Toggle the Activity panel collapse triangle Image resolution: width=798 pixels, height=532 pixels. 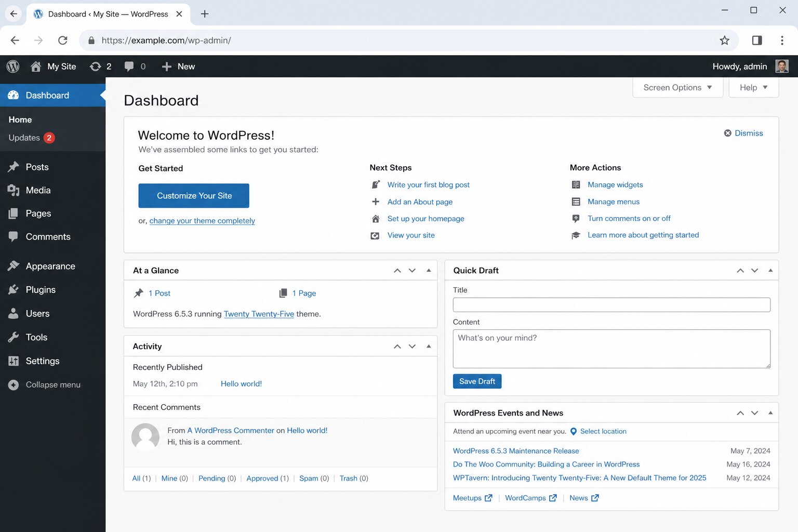click(x=429, y=346)
